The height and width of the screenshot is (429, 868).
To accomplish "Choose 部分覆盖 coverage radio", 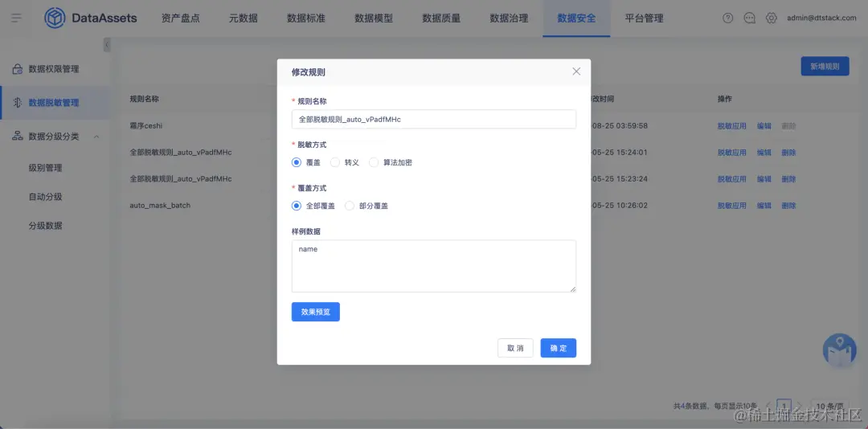I will tap(350, 206).
